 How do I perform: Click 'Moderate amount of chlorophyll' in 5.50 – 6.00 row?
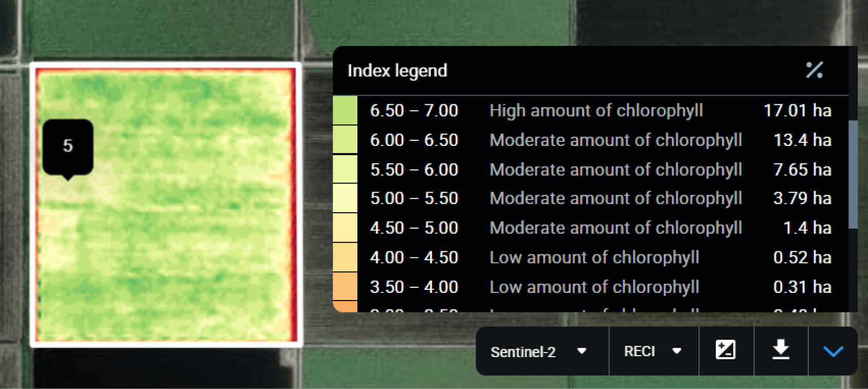click(616, 170)
